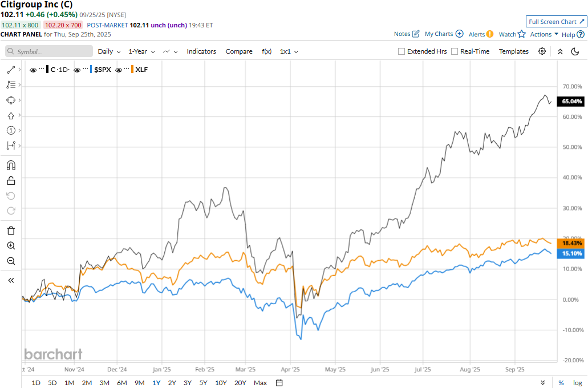Open the chart type line-style dropdown

pyautogui.click(x=171, y=51)
